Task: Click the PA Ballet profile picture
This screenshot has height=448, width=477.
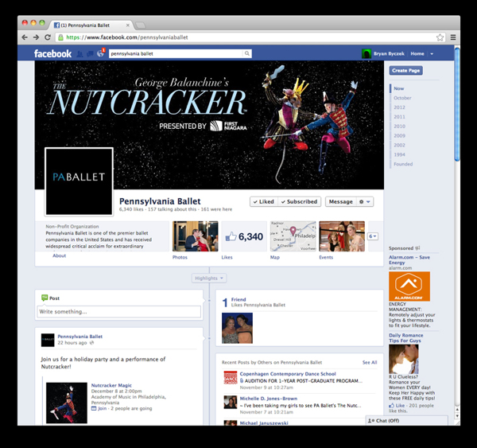Action: 79,181
